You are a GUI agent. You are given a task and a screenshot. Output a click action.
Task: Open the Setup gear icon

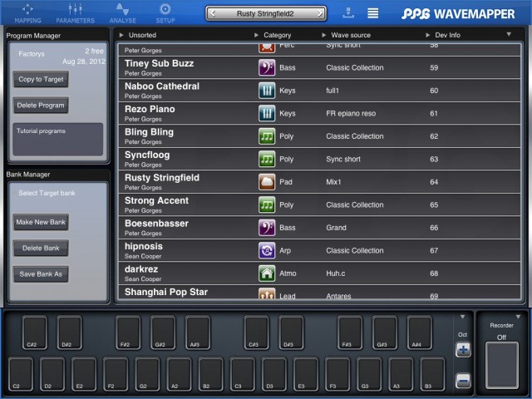(x=165, y=12)
